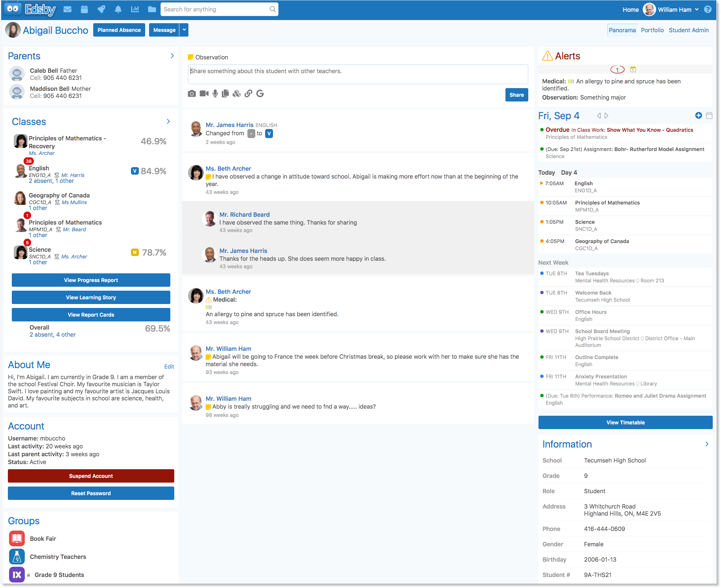Expand the Information panel chevron

tap(706, 444)
